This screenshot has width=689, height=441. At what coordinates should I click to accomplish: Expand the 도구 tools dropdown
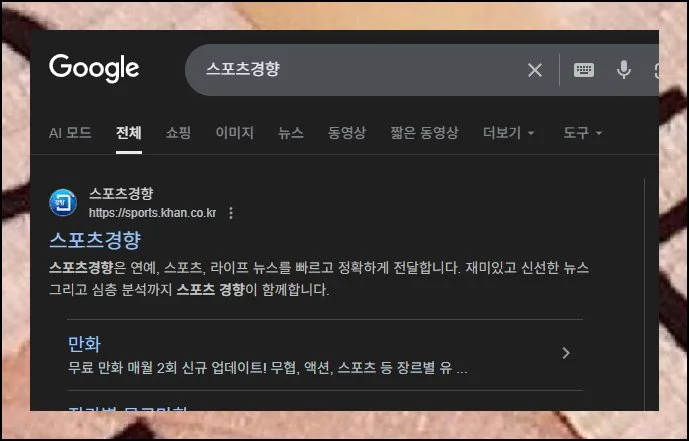point(583,133)
